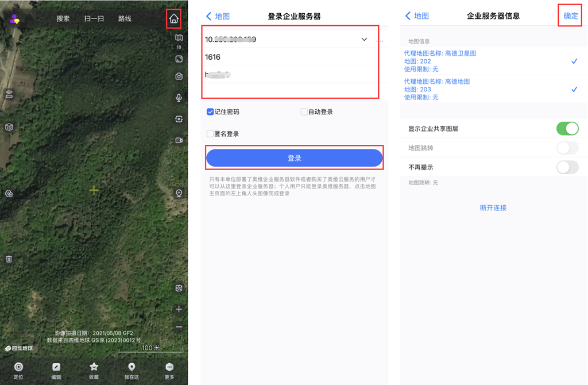Check the 匿名登录 checkbox
Screen dimensions: 588x385
point(210,134)
